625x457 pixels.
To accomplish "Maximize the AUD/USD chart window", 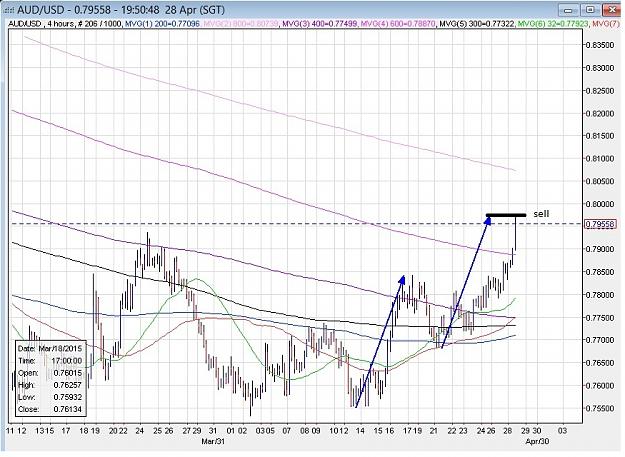I will 591,10.
